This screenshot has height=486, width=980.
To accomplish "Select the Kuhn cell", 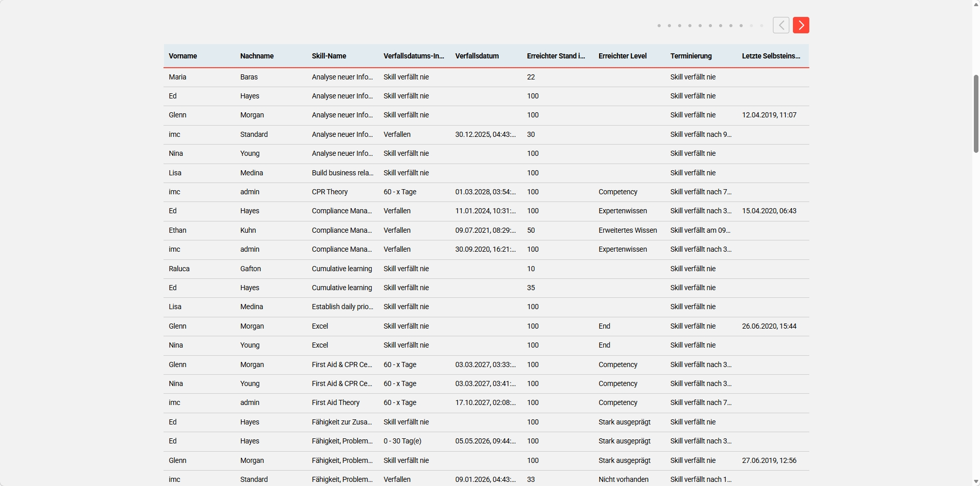I will click(x=248, y=230).
